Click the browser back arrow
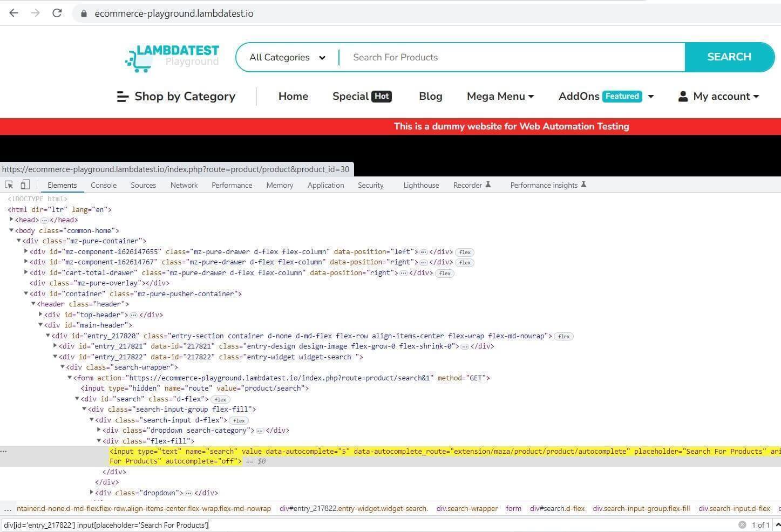 tap(13, 13)
